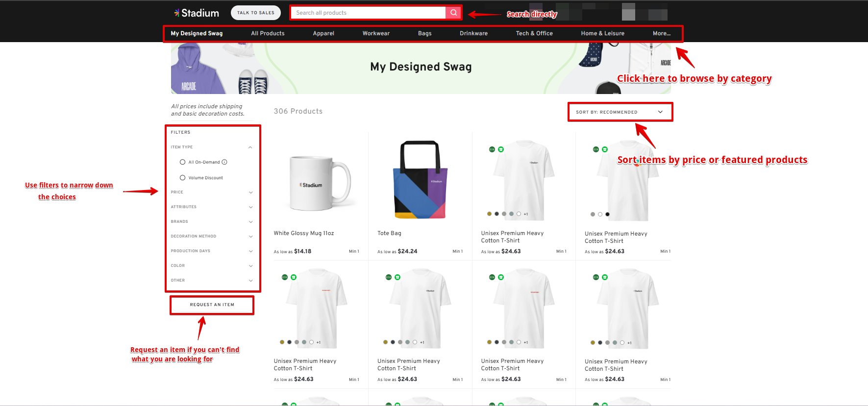The height and width of the screenshot is (406, 868).
Task: Click dark green eco badge on T-shirt beside Tote Bag
Action: pyautogui.click(x=492, y=149)
